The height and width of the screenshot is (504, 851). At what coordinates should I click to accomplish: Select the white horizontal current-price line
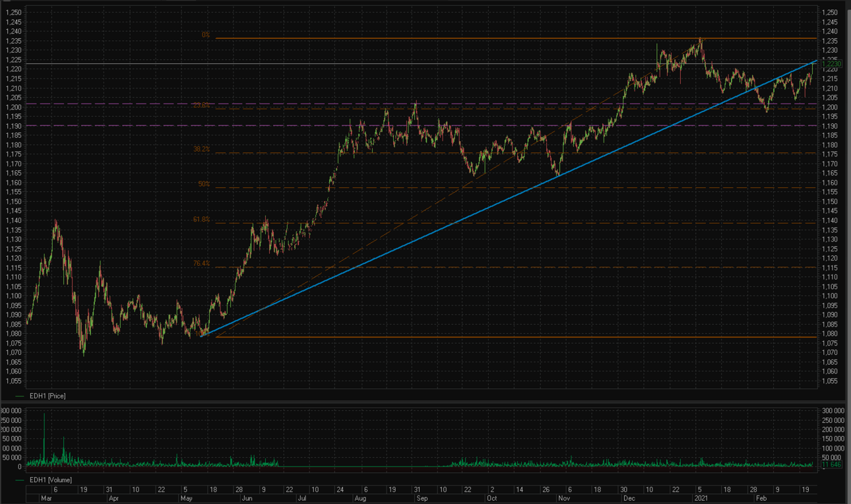pos(422,64)
